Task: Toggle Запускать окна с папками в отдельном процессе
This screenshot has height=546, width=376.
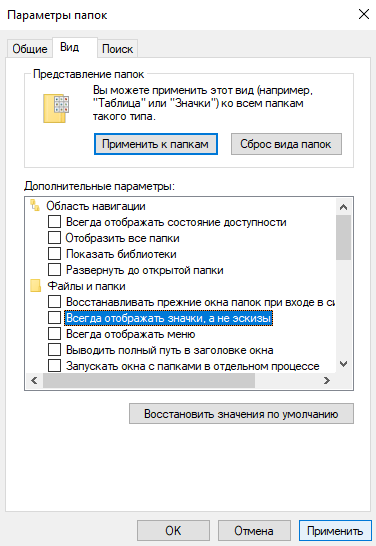Action: point(54,366)
